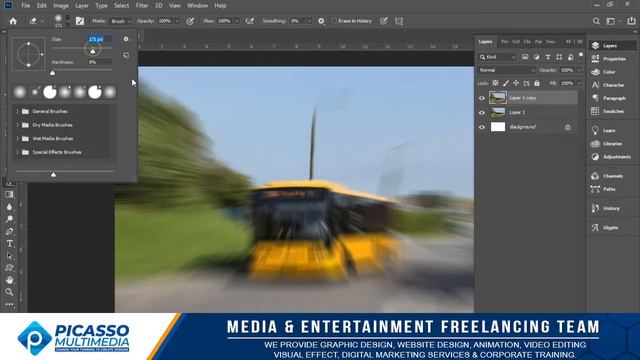Screen dimensions: 640x360
Task: Click the Search icon in options bar
Action: point(596,21)
